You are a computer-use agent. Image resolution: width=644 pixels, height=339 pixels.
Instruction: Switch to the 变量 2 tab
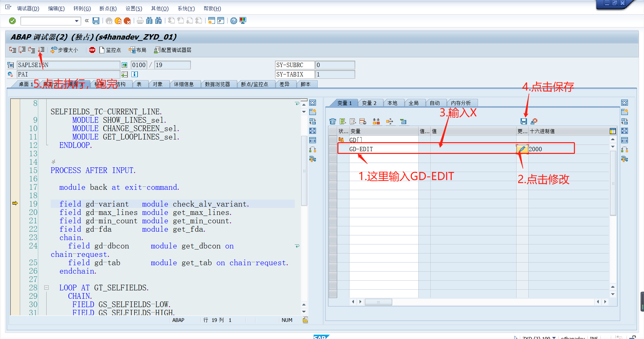coord(369,103)
